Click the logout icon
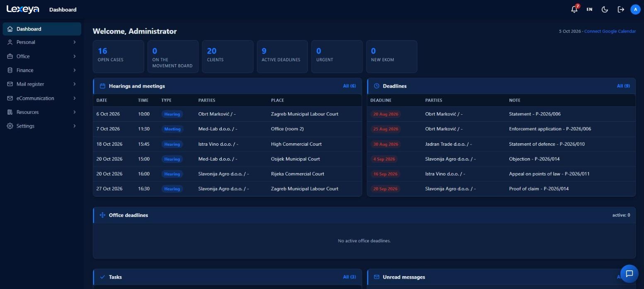 tap(620, 9)
